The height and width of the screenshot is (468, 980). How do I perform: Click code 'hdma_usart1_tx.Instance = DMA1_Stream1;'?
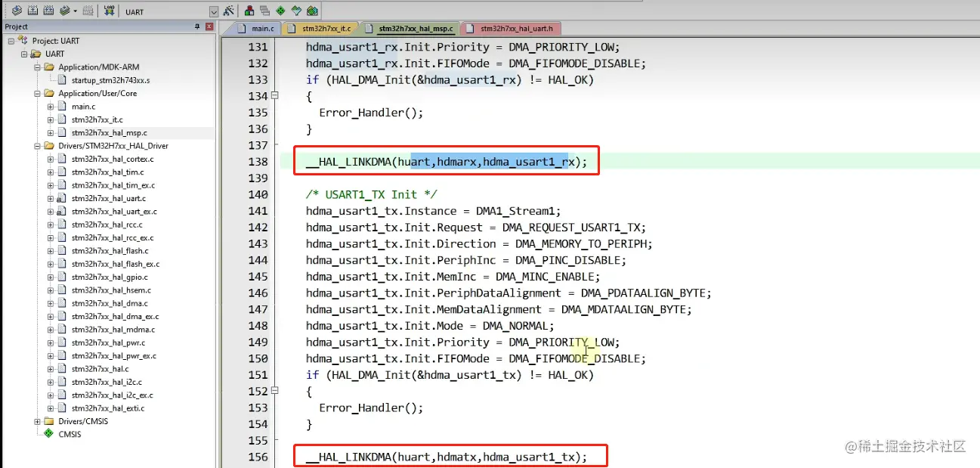[434, 211]
